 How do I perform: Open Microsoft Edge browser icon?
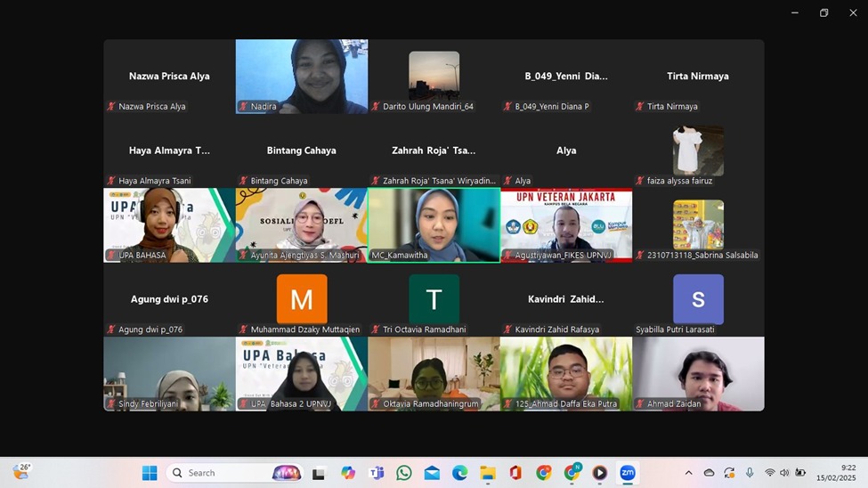(459, 473)
